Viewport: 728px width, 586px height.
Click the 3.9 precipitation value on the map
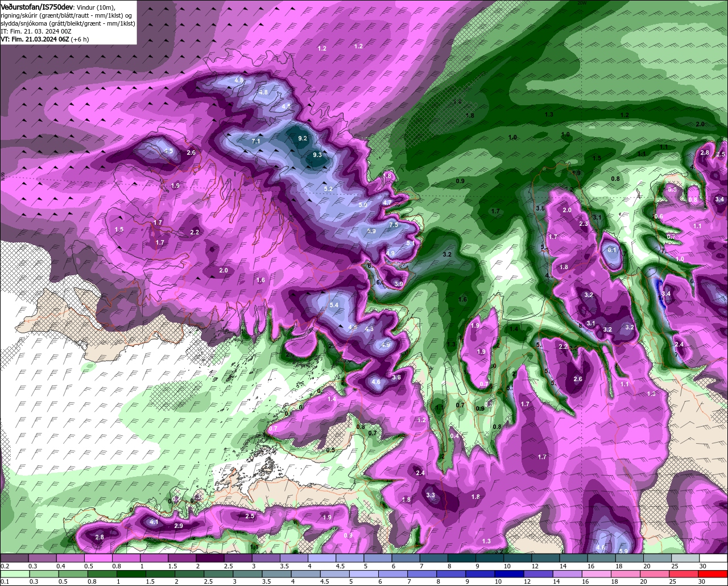(398, 284)
